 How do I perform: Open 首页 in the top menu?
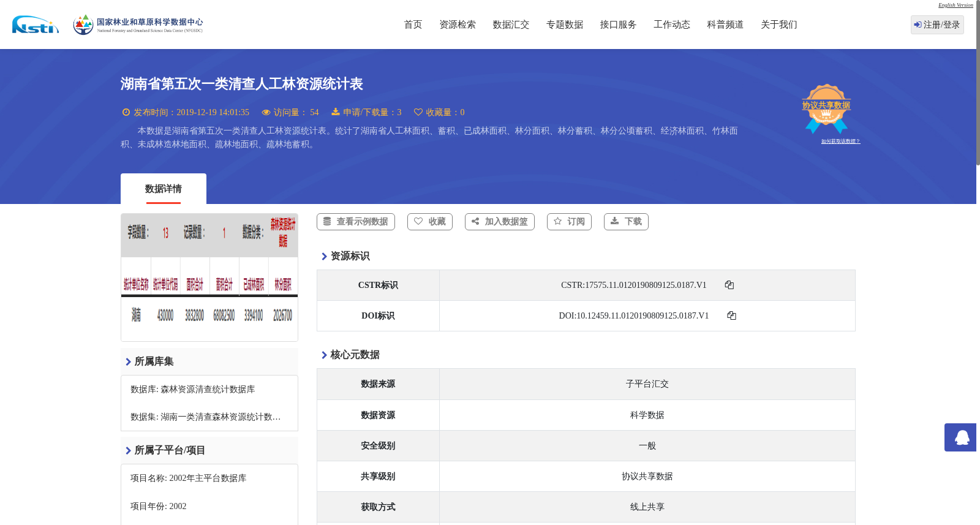(413, 25)
